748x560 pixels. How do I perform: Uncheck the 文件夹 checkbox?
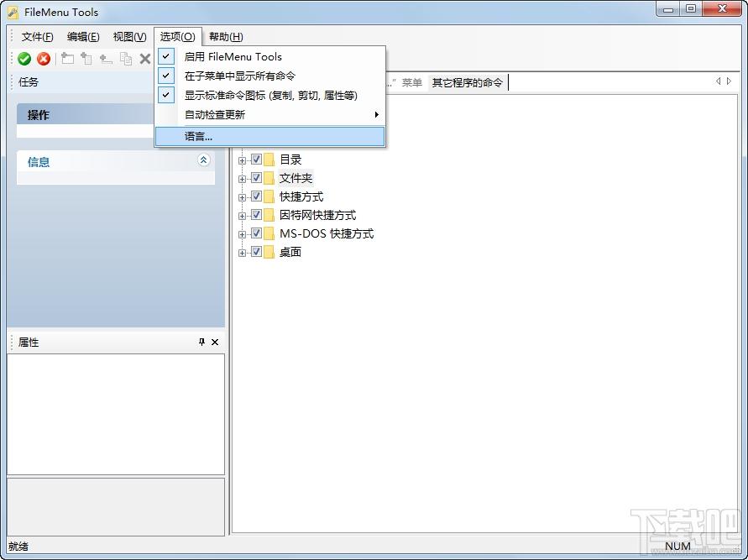(x=256, y=177)
